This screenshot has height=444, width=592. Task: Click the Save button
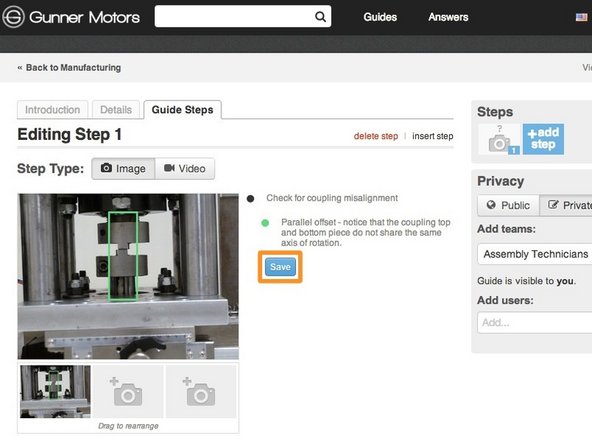click(280, 267)
